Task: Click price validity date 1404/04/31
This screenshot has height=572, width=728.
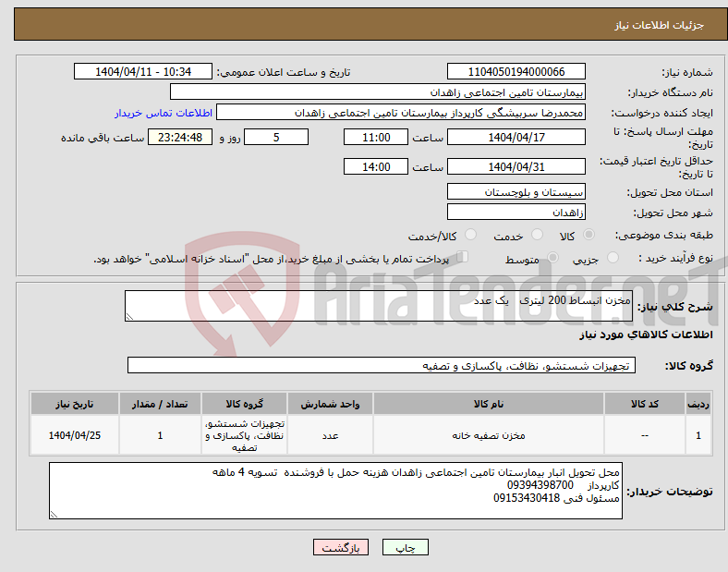Action: [516, 166]
